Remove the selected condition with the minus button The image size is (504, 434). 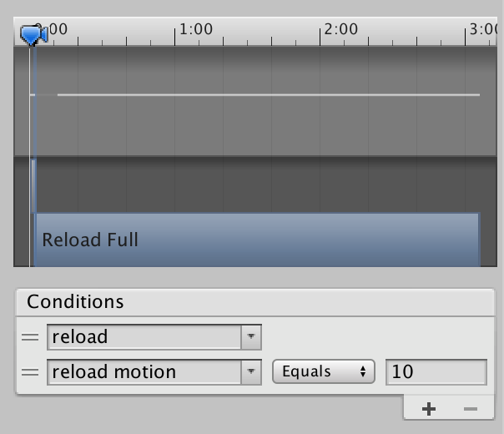[470, 408]
